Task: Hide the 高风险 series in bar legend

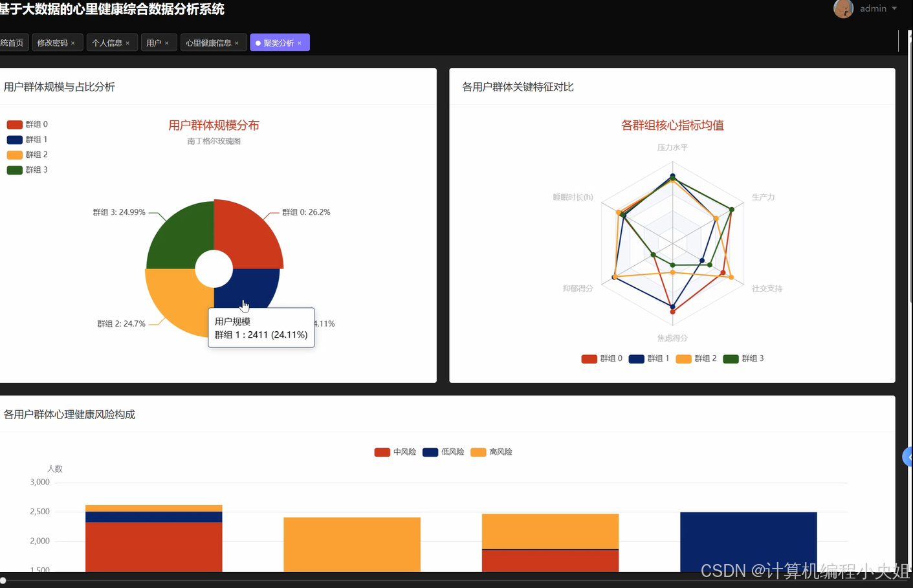Action: point(491,452)
